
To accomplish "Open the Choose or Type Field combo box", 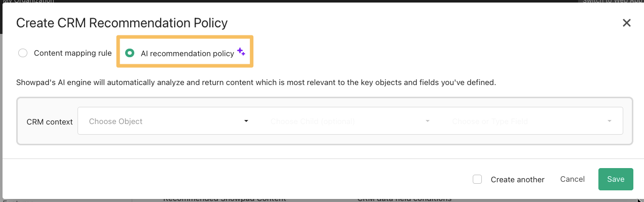I will [x=532, y=121].
